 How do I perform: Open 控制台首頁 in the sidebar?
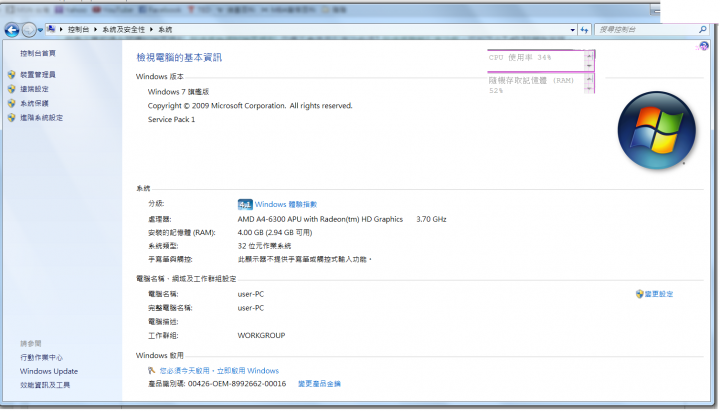pos(38,53)
